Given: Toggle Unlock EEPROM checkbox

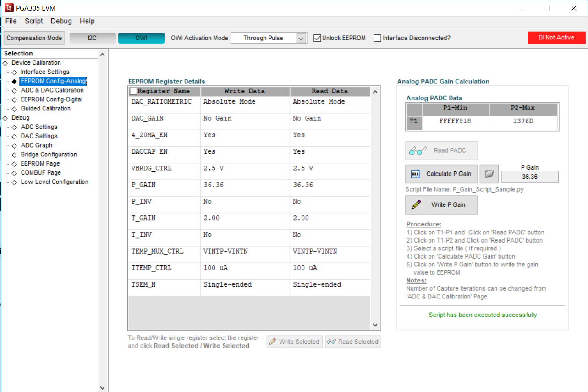Looking at the screenshot, I should click(317, 38).
